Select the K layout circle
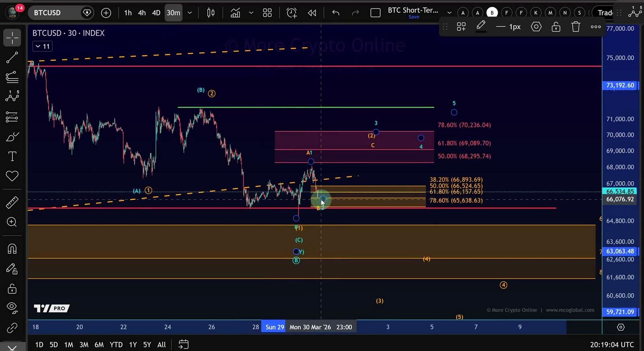The image size is (644, 351). 536,13
